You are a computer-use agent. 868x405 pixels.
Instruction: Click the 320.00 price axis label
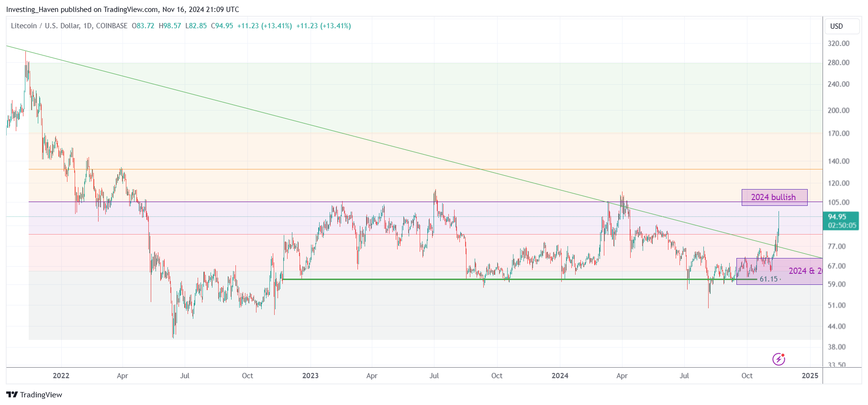[x=838, y=44]
